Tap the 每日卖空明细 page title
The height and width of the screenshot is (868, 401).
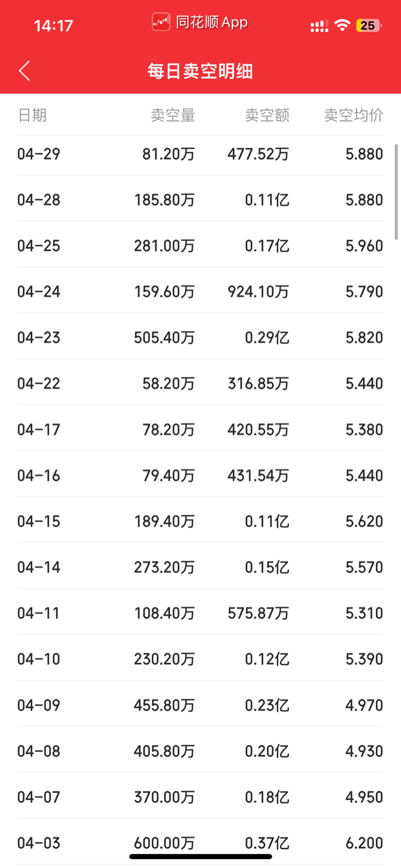pyautogui.click(x=200, y=71)
